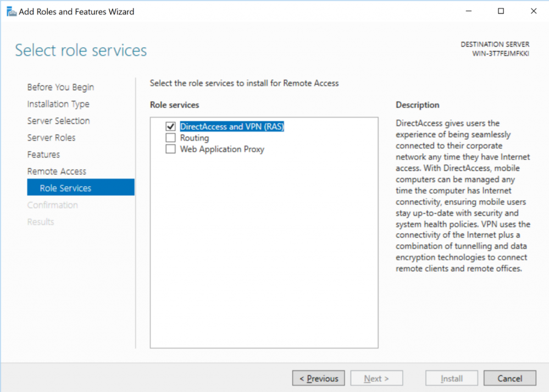Viewport: 549px width, 392px height.
Task: Navigate to the Features step
Action: pyautogui.click(x=43, y=154)
